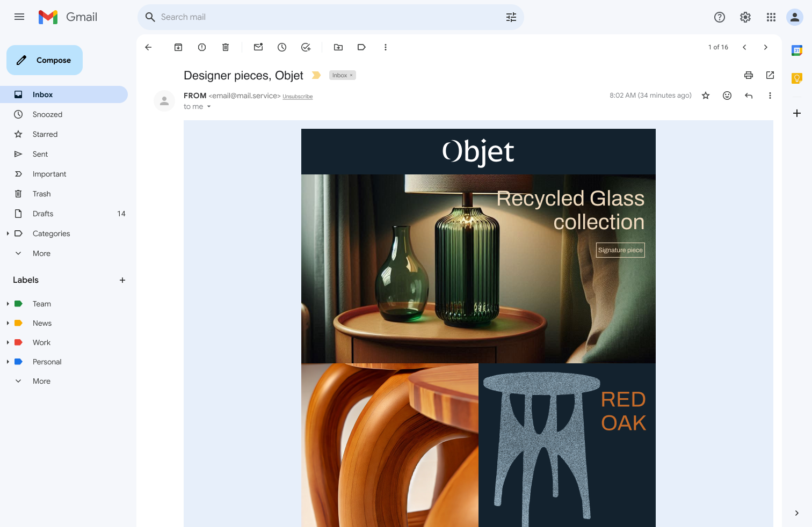Open Google Calendar side panel
812x527 pixels.
797,50
